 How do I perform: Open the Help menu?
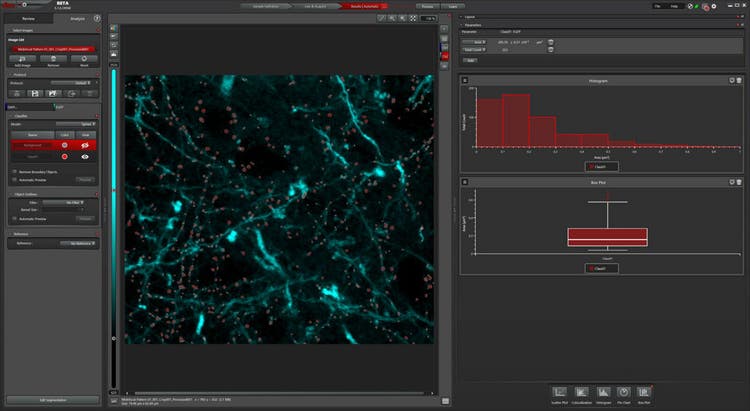coord(674,6)
